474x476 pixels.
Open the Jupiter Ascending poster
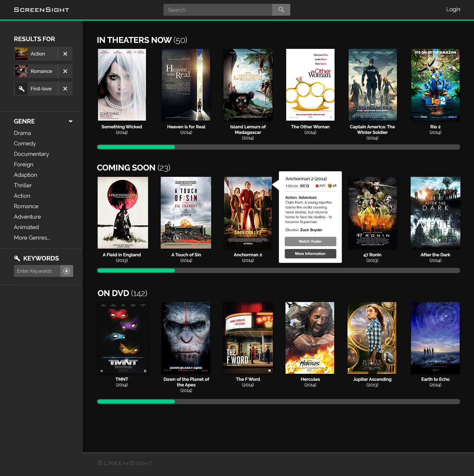coord(372,338)
